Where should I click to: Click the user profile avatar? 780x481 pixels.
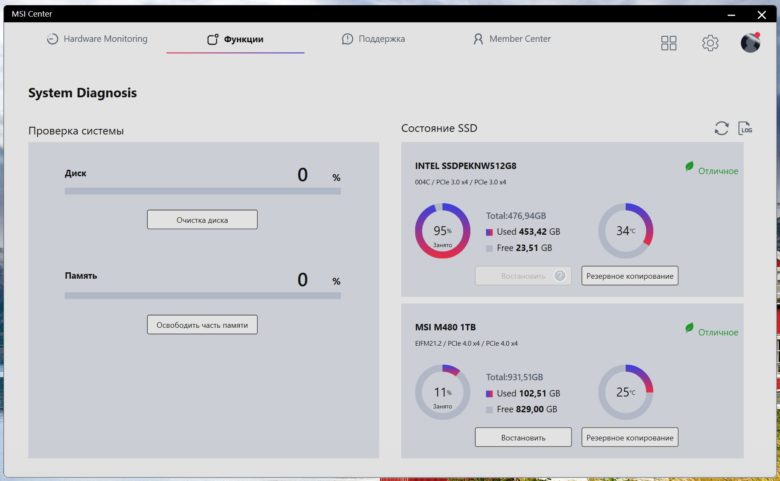(750, 42)
